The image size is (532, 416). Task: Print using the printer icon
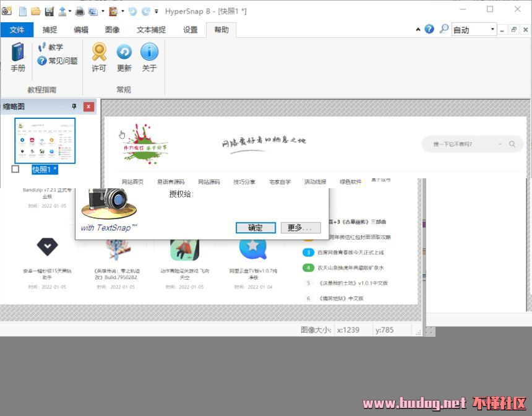click(80, 12)
